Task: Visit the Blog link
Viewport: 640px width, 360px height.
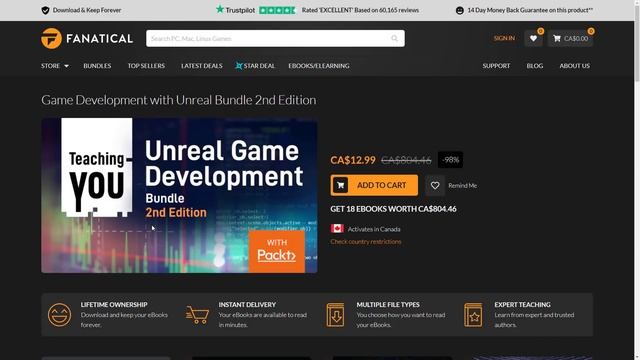Action: [x=535, y=66]
